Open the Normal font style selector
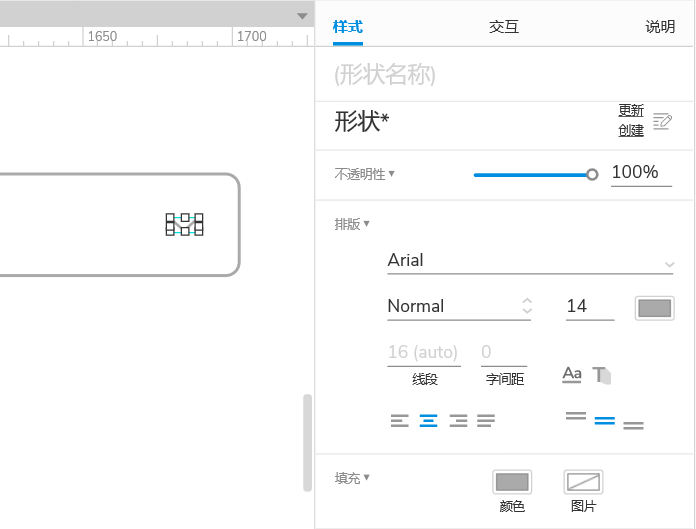 point(459,307)
